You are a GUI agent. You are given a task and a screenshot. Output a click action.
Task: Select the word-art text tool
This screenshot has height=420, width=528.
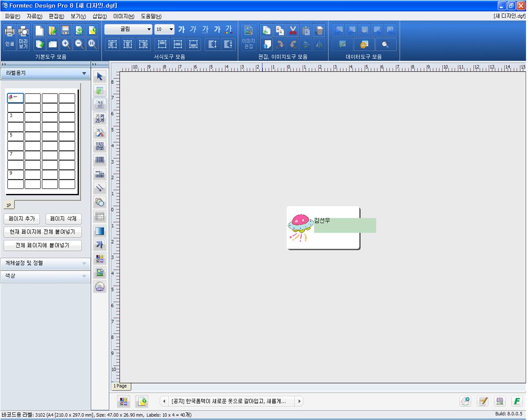(100, 244)
